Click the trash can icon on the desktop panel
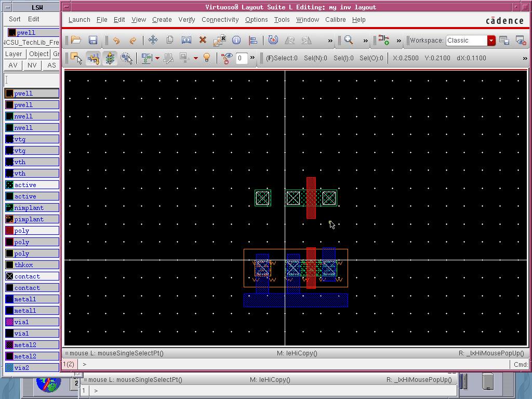Viewport: 532px width, 399px height. coord(487,381)
